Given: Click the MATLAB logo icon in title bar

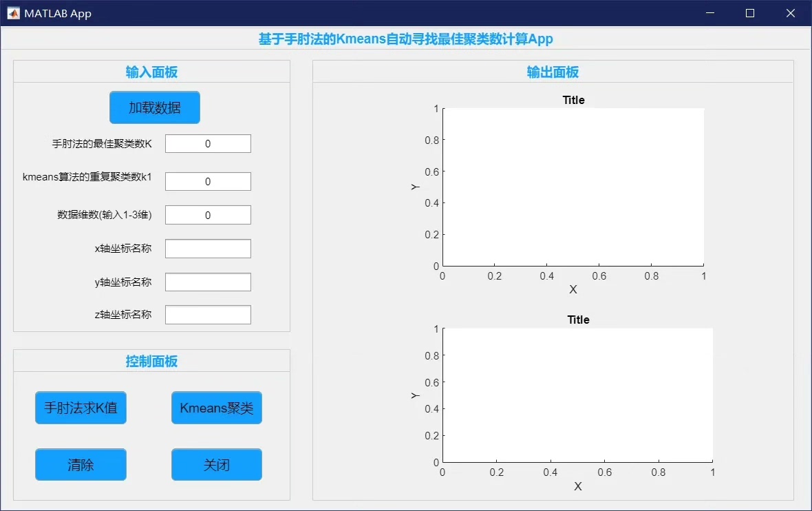Looking at the screenshot, I should coord(14,14).
